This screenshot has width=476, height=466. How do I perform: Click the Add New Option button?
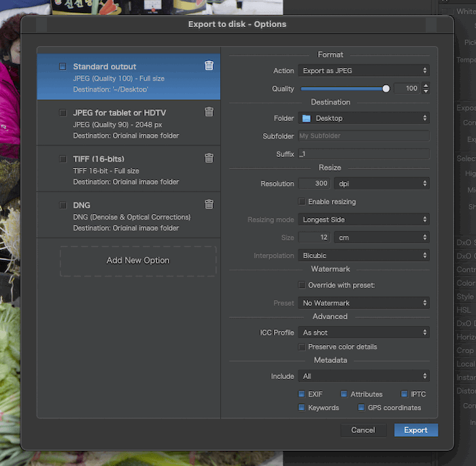[138, 261]
